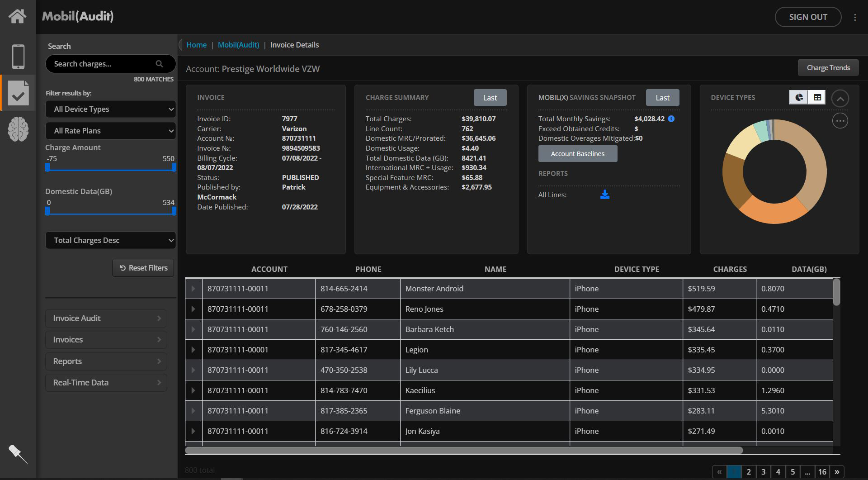Click the Home breadcrumb link

(196, 45)
